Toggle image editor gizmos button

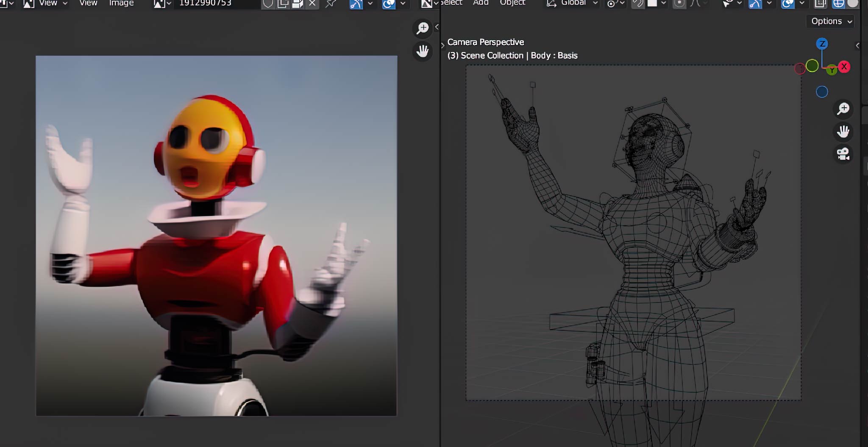pyautogui.click(x=356, y=3)
